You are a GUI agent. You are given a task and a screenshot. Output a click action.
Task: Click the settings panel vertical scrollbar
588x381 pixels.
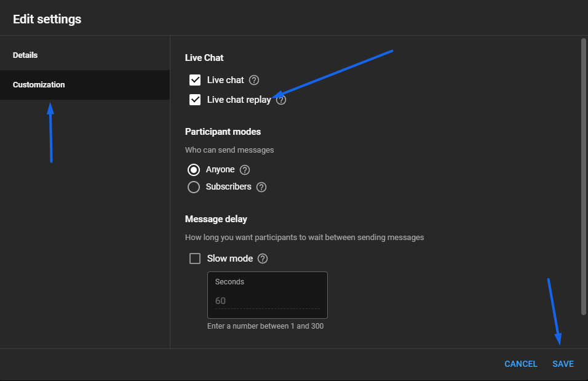point(584,177)
